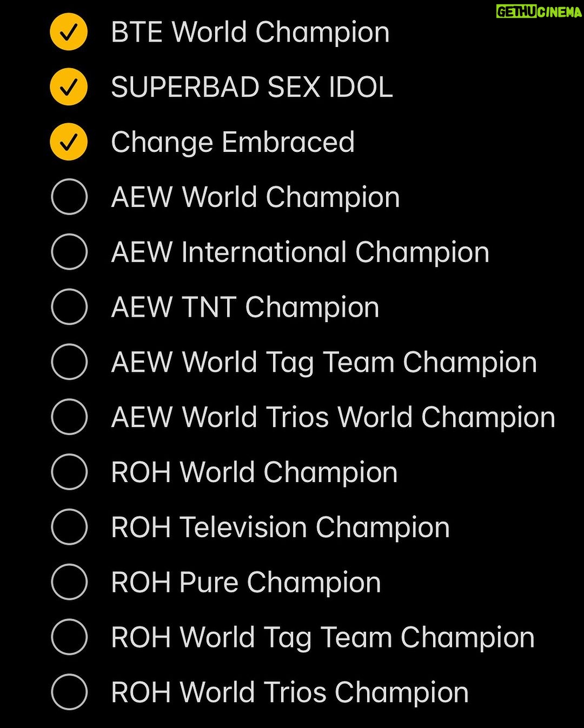
Task: Tap the AEW TNT Champion text
Action: (x=245, y=308)
